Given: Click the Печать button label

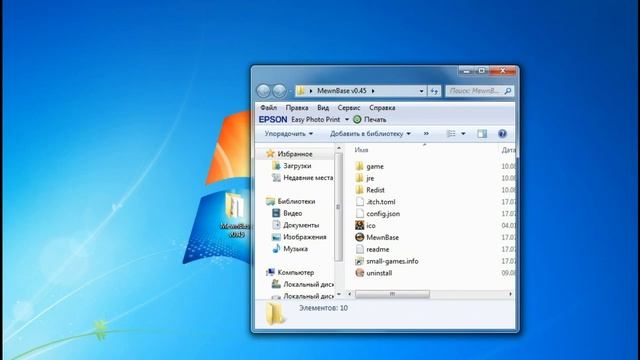Looking at the screenshot, I should pyautogui.click(x=375, y=120).
